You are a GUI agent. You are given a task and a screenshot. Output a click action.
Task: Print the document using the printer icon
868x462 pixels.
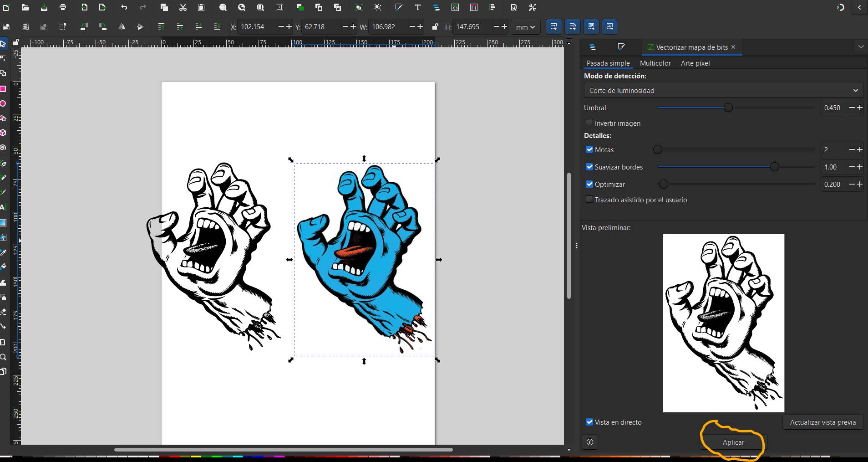[x=63, y=7]
